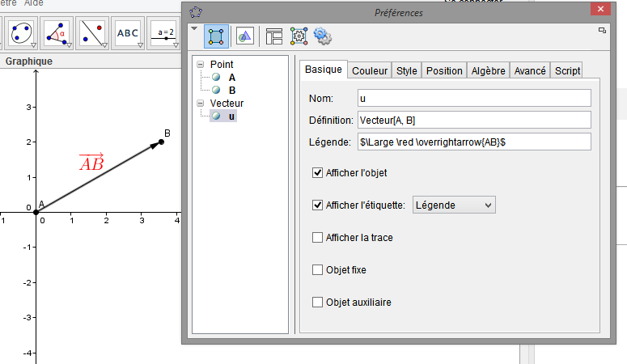Enable Afficher la trace checkbox
The width and height of the screenshot is (627, 364).
pos(318,237)
